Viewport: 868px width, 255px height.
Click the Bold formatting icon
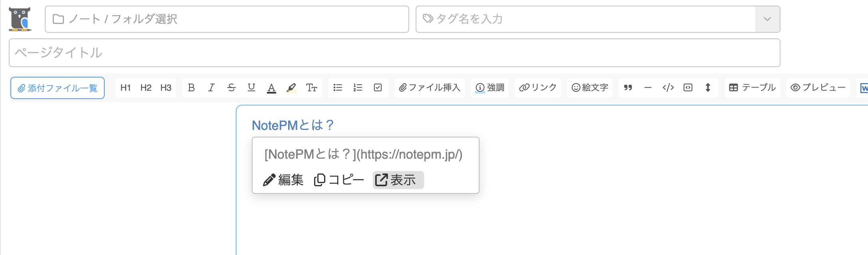pos(191,88)
